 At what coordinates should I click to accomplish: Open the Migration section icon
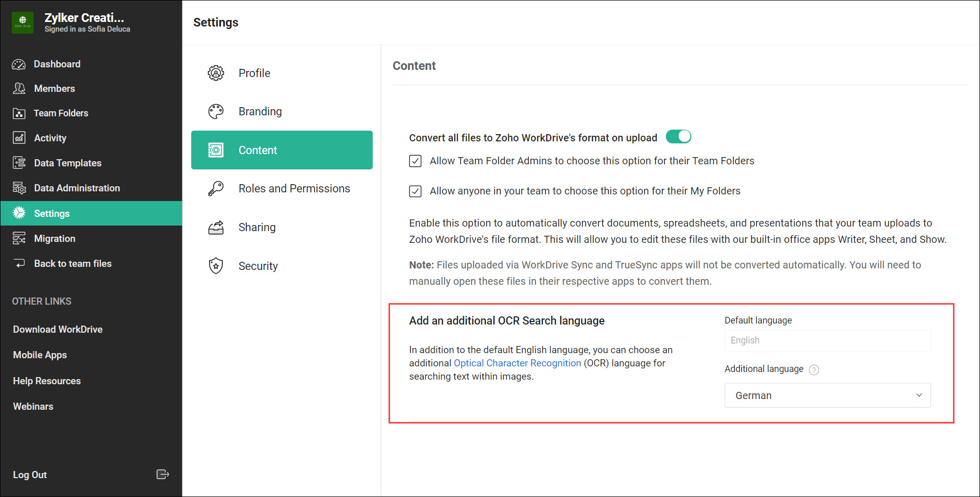click(19, 238)
